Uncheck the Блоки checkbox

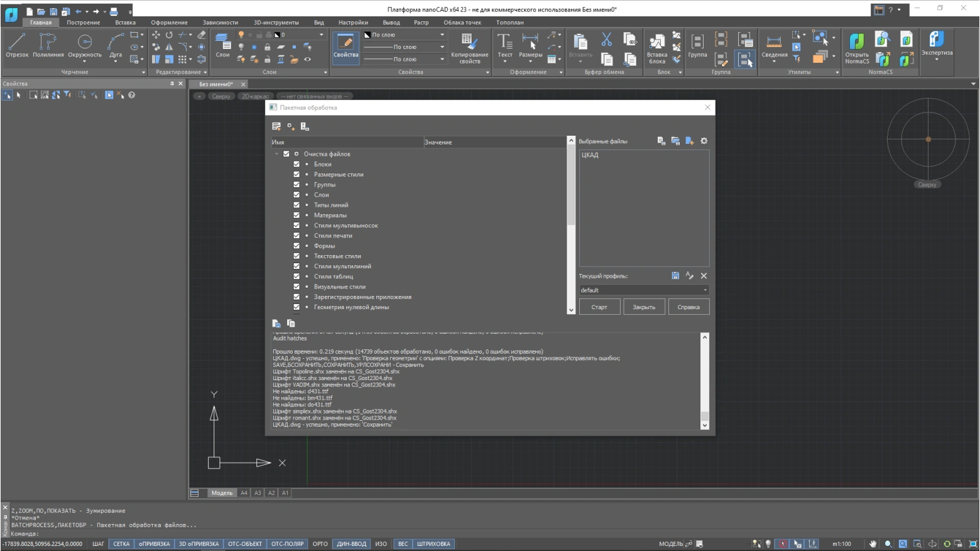click(297, 164)
